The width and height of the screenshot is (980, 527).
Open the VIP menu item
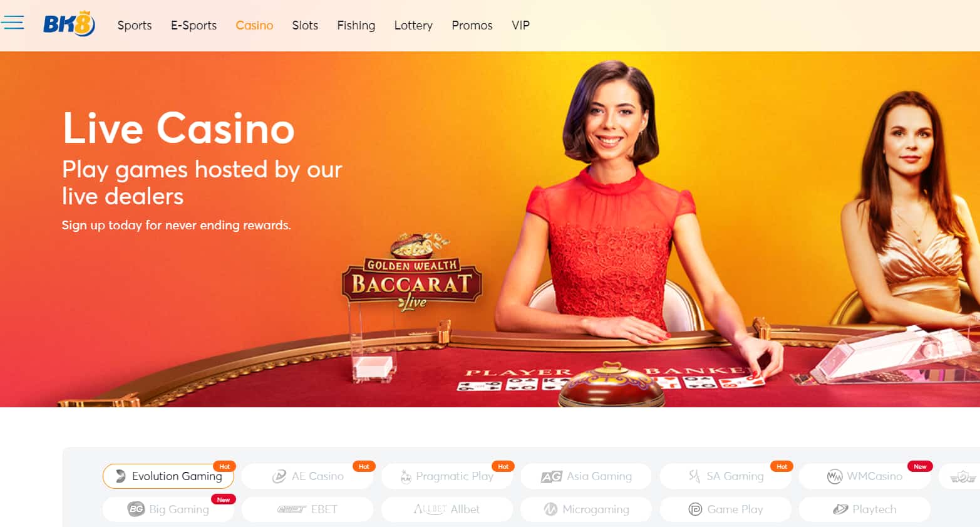pos(520,25)
